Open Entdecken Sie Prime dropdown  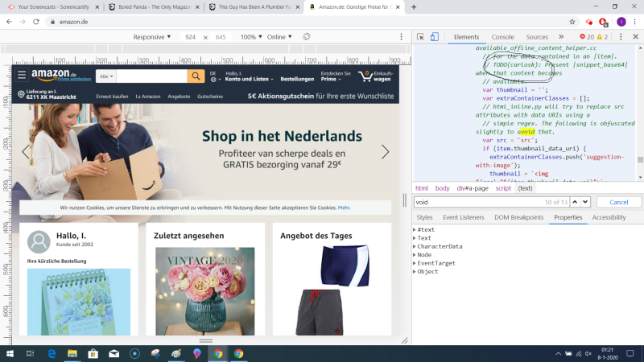click(x=336, y=76)
